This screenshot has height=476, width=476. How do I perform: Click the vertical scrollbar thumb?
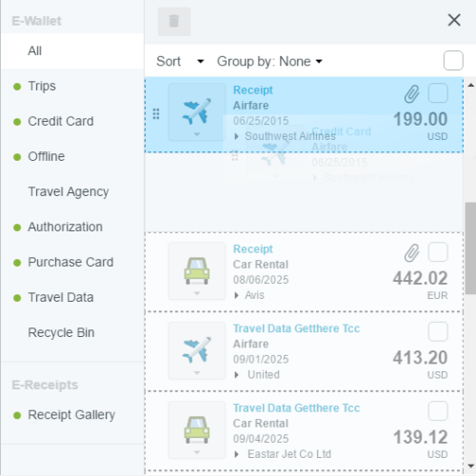(470, 248)
